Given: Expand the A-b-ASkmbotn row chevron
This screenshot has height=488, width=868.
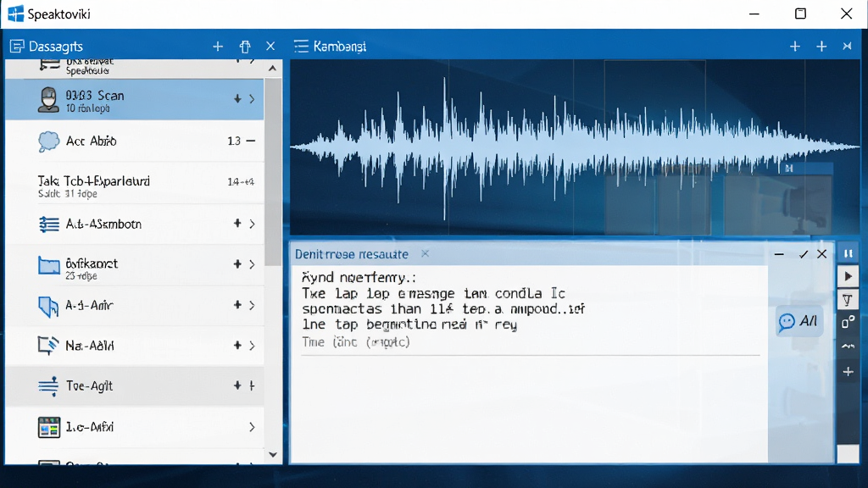Looking at the screenshot, I should (x=253, y=224).
